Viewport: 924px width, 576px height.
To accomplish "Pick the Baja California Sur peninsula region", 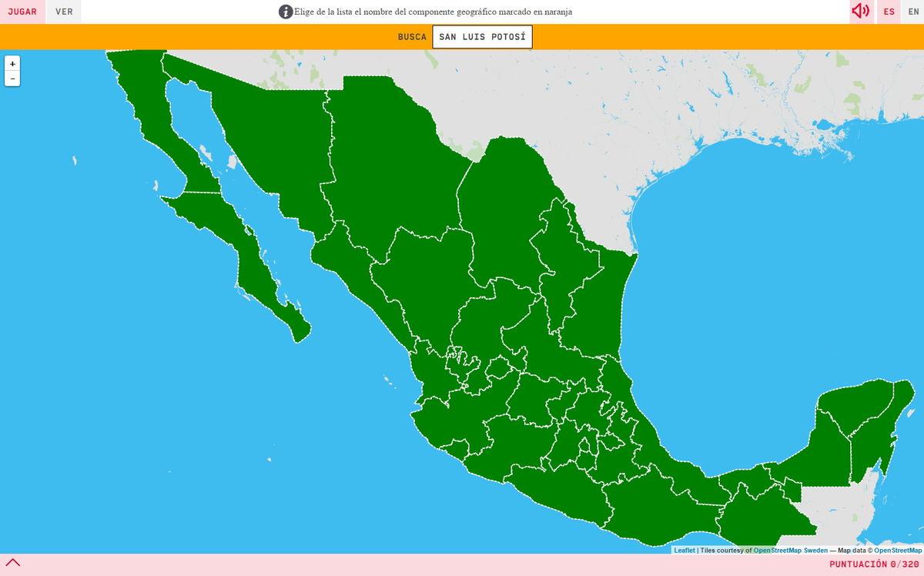I will tap(254, 262).
